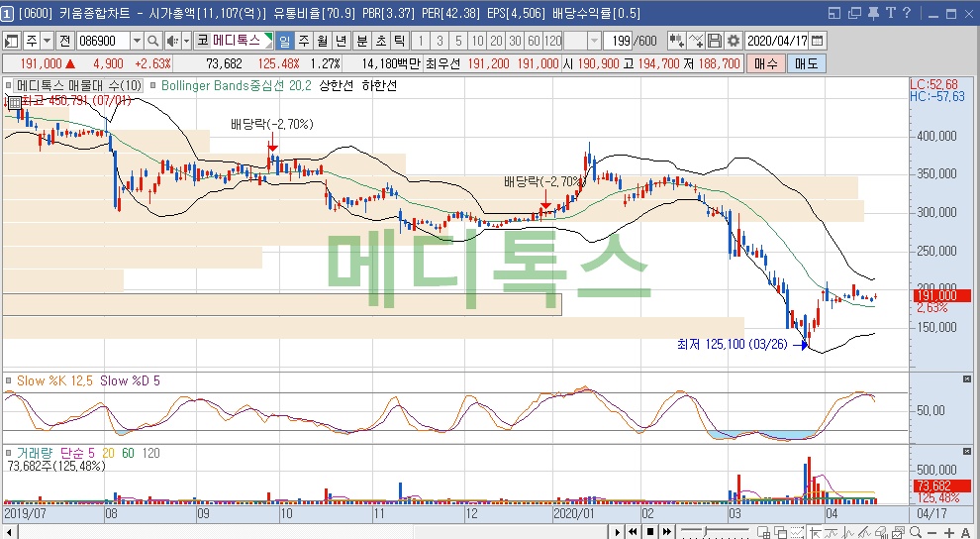The image size is (980, 539).
Task: Select the 월 monthly period
Action: [x=323, y=42]
